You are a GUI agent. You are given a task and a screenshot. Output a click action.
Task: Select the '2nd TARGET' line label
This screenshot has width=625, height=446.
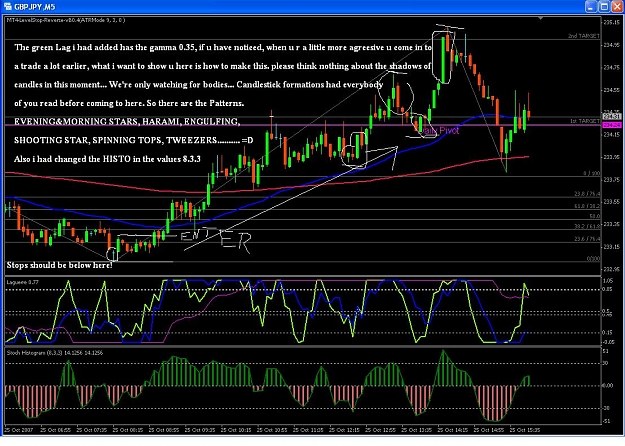pos(584,36)
